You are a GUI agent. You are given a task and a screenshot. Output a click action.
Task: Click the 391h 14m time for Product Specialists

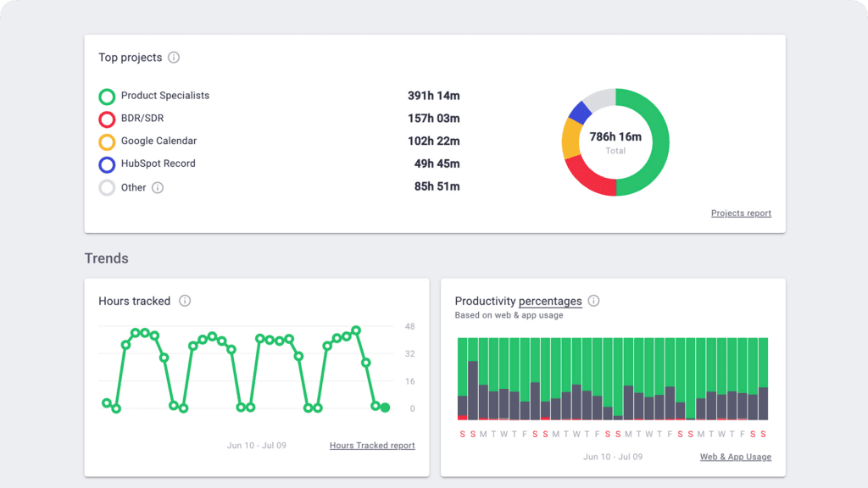433,96
